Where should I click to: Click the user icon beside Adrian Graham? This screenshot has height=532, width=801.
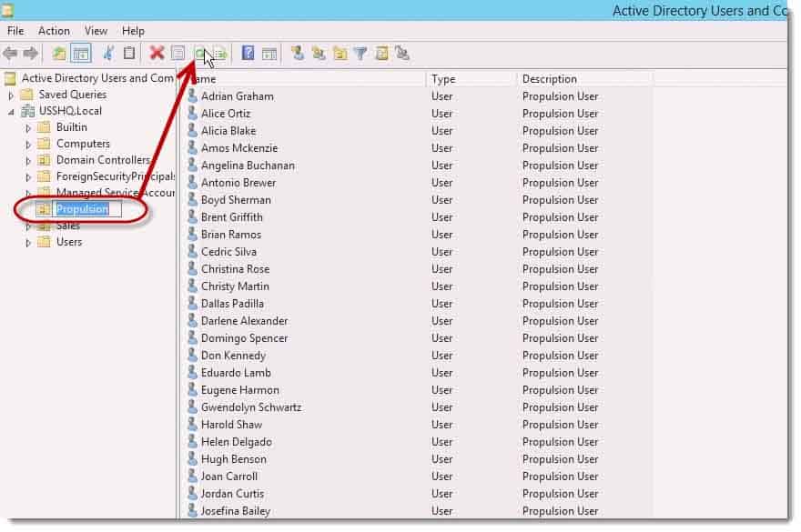coord(192,96)
